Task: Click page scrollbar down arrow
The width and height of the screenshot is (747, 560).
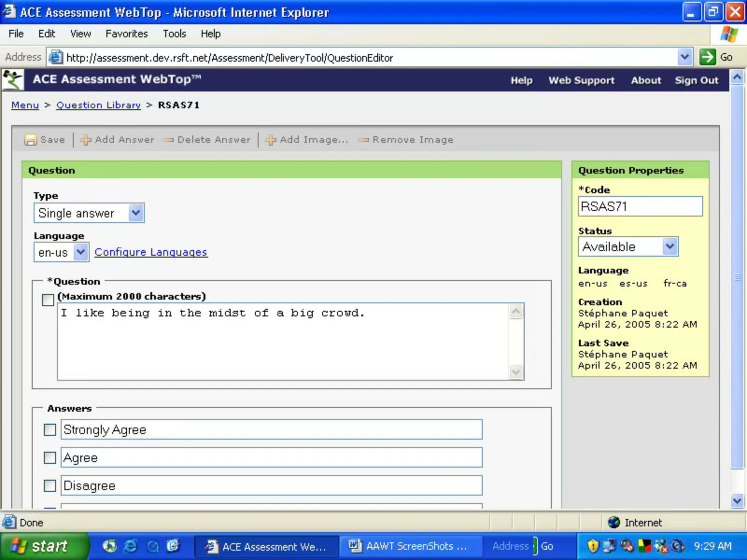Action: pos(737,501)
